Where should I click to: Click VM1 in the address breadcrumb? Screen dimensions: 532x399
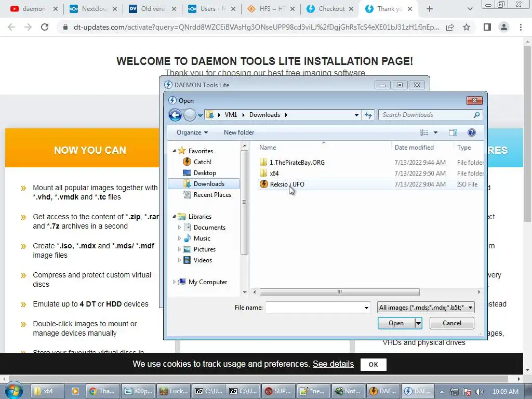(x=231, y=115)
